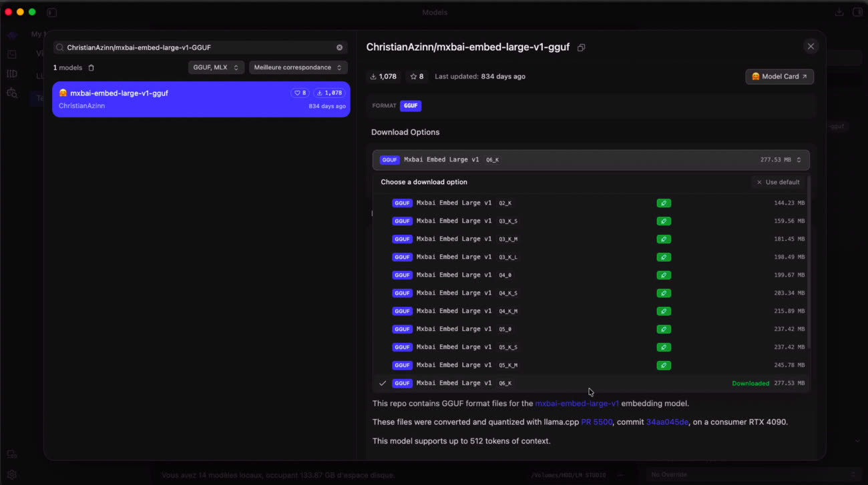
Task: Toggle the left sidebar from the title bar
Action: click(52, 12)
